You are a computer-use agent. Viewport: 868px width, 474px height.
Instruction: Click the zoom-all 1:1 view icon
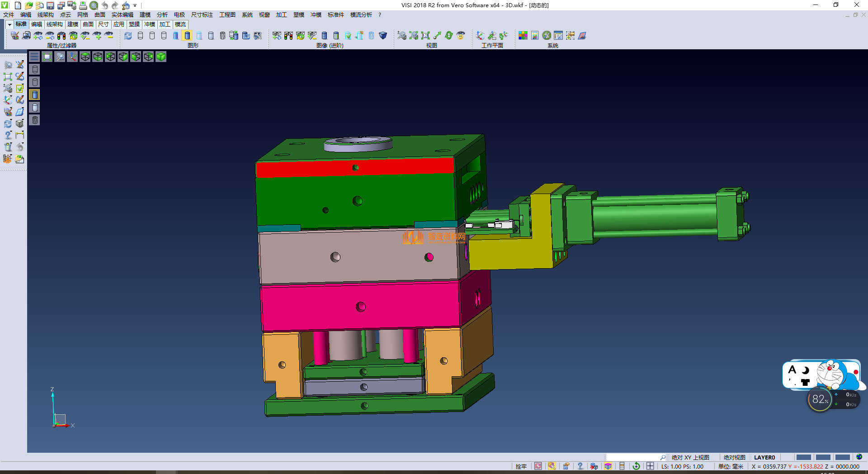[425, 36]
